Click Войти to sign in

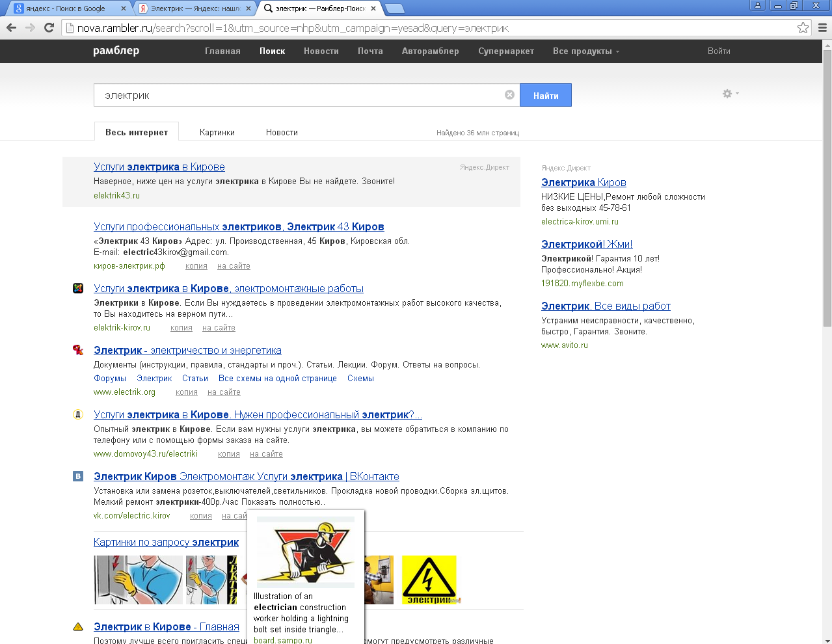pyautogui.click(x=719, y=51)
